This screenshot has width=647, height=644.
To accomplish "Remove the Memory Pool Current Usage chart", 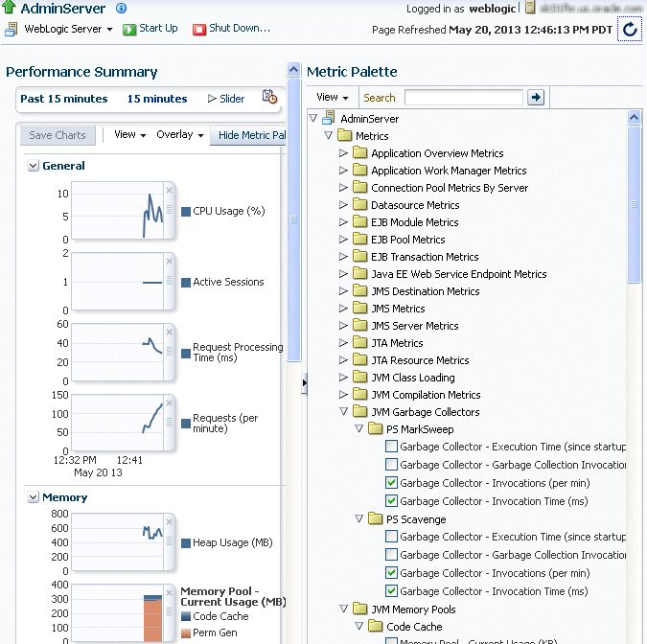I will point(169,593).
